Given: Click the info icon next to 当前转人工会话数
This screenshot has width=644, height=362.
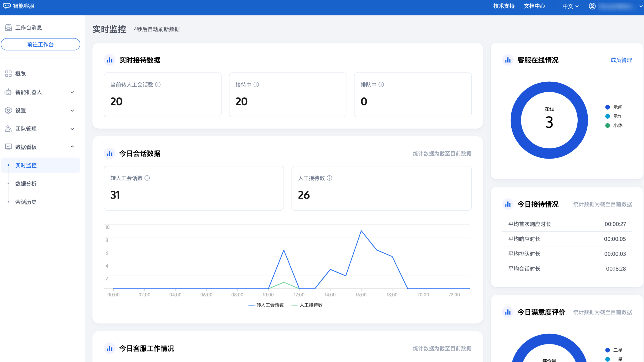Looking at the screenshot, I should tap(158, 85).
